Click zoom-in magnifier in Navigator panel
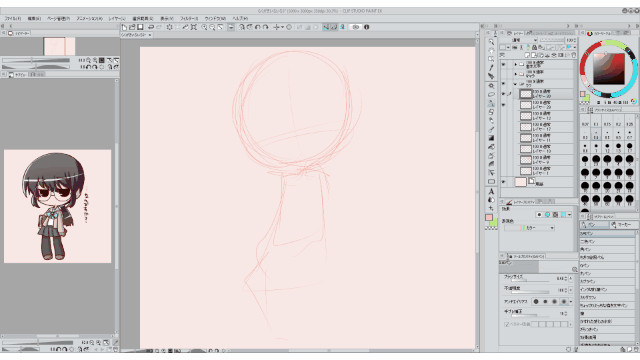The image size is (640, 360). [95, 60]
